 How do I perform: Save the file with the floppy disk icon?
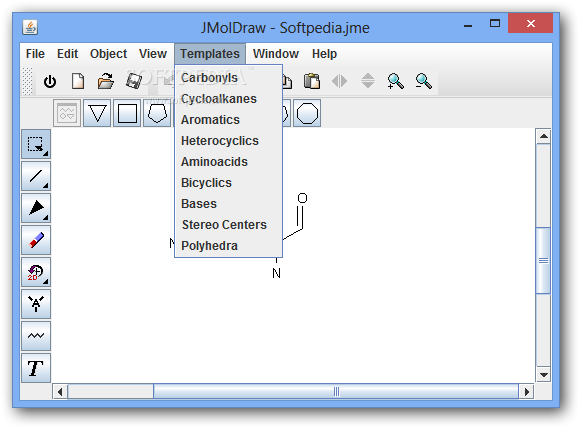click(134, 81)
